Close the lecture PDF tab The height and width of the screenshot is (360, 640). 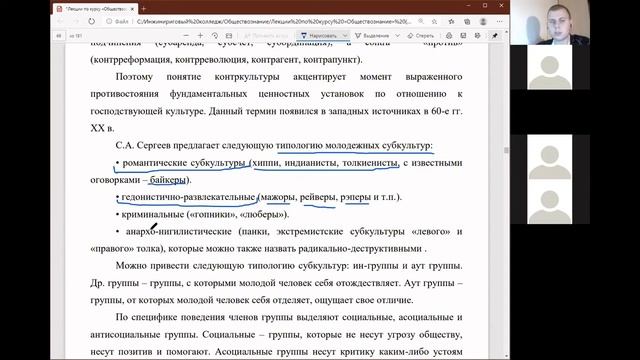click(x=132, y=9)
